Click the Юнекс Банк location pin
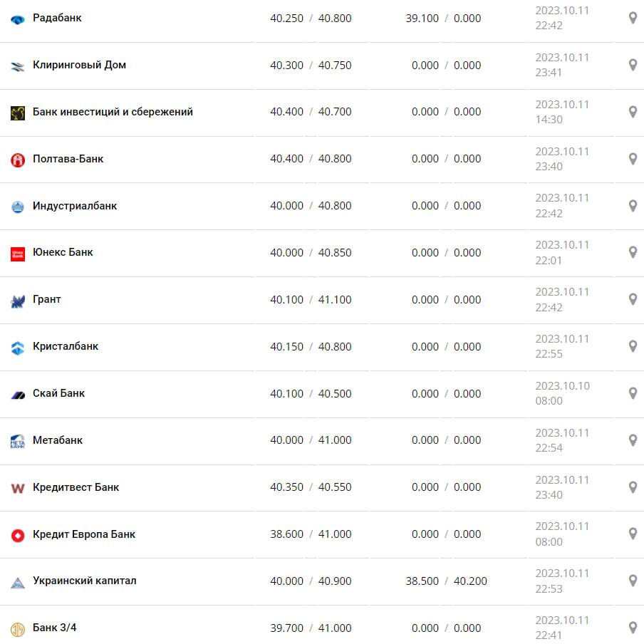644x644 pixels. (633, 252)
